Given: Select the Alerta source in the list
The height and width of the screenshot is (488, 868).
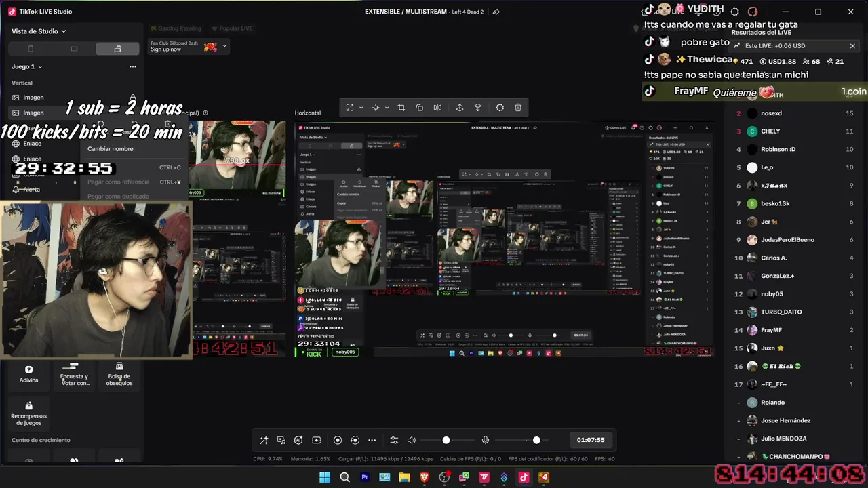Looking at the screenshot, I should (x=31, y=190).
